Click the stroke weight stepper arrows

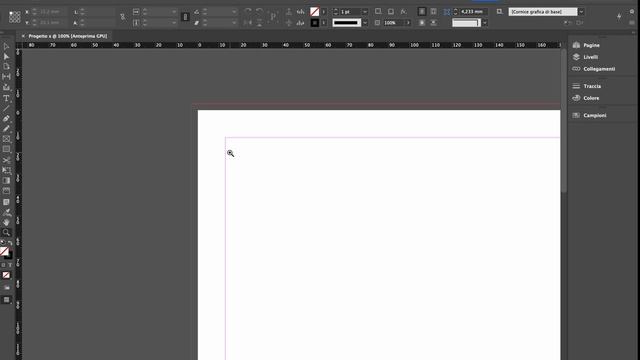click(336, 12)
